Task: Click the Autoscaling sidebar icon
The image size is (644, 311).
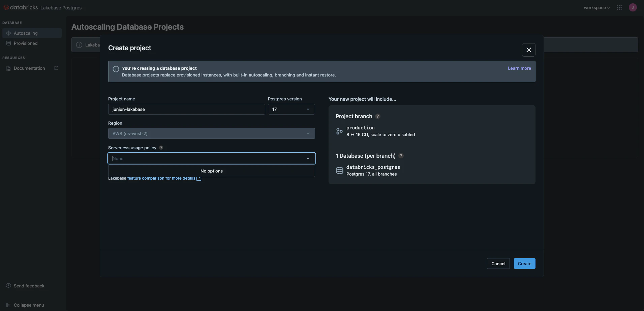Action: [8, 33]
